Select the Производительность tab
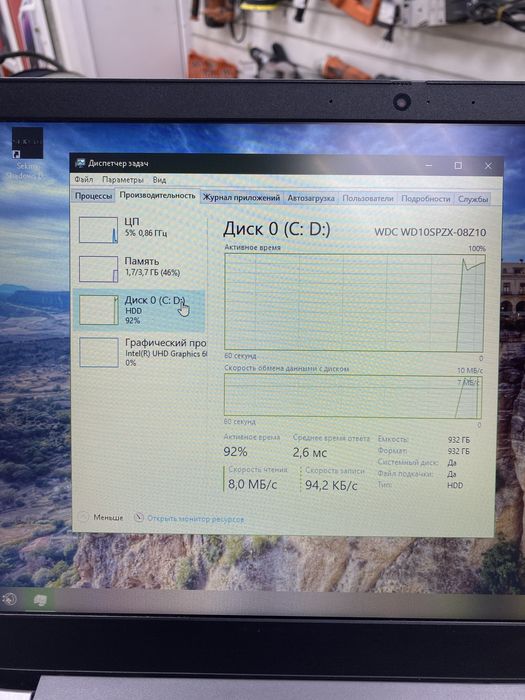Viewport: 525px width, 700px height. click(x=157, y=195)
